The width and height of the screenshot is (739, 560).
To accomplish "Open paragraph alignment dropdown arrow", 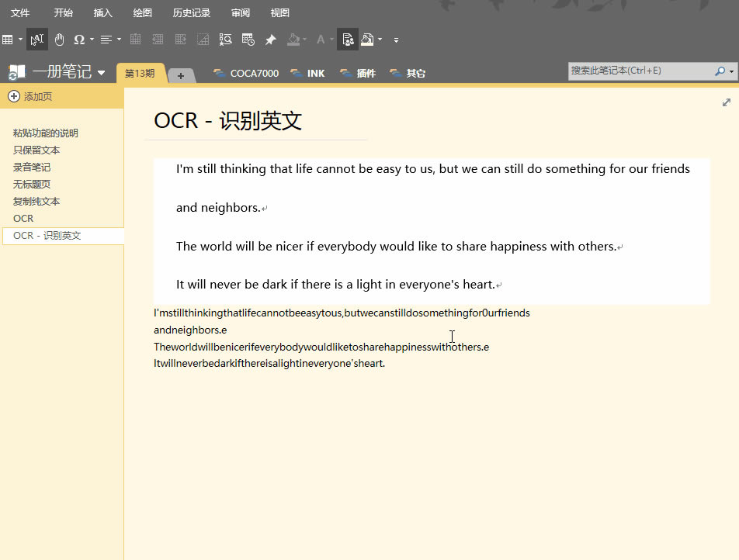I will [x=119, y=40].
